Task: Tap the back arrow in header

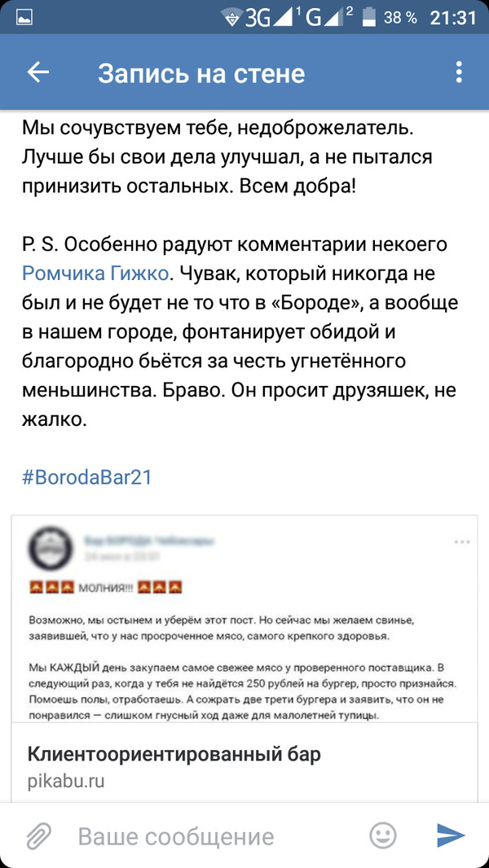Action: coord(38,72)
